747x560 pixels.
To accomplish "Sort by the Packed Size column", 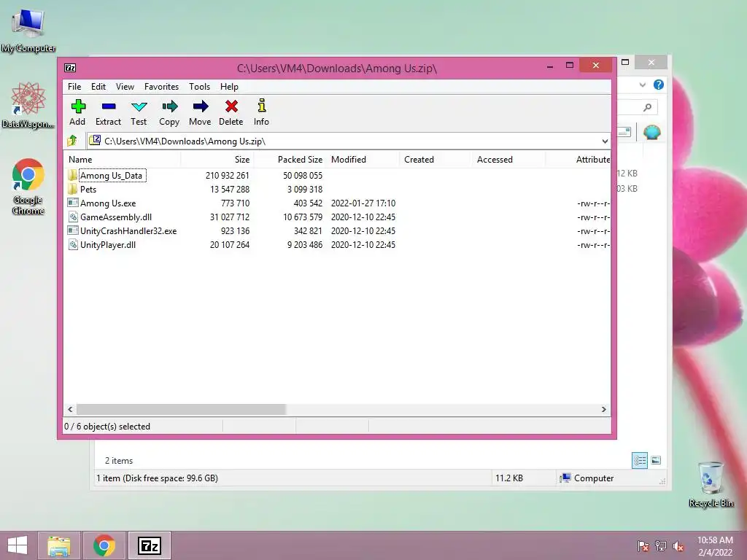I will click(290, 160).
